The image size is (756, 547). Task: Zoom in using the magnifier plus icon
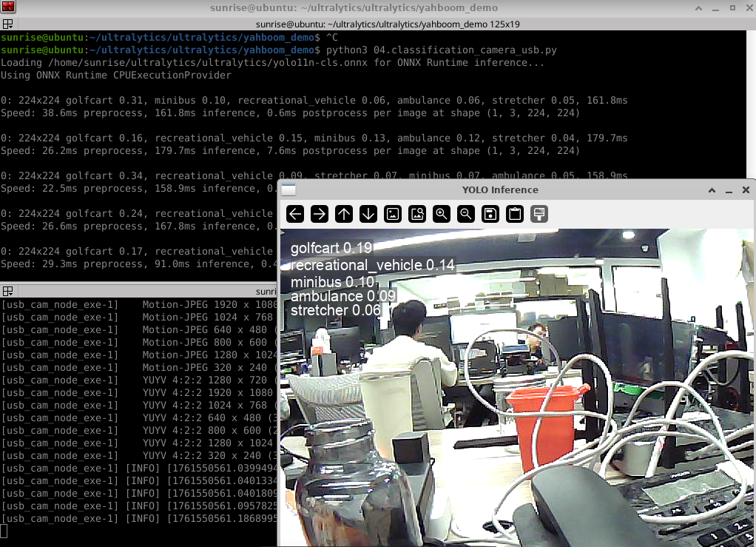click(x=442, y=214)
